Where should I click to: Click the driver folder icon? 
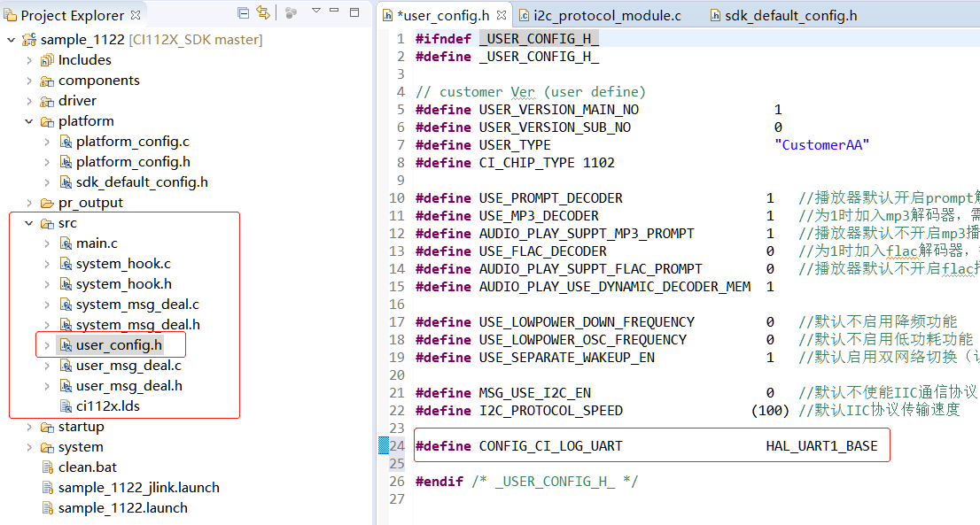coord(47,101)
